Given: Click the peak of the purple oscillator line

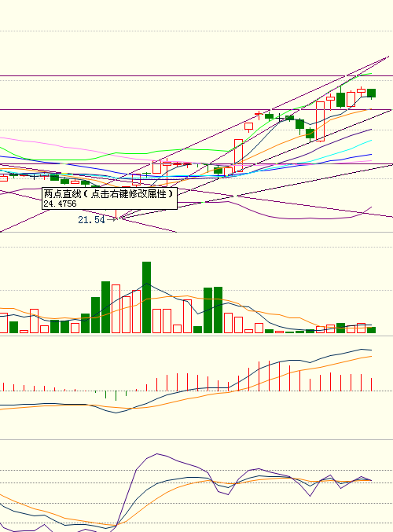Looking at the screenshot, I should point(156,454).
